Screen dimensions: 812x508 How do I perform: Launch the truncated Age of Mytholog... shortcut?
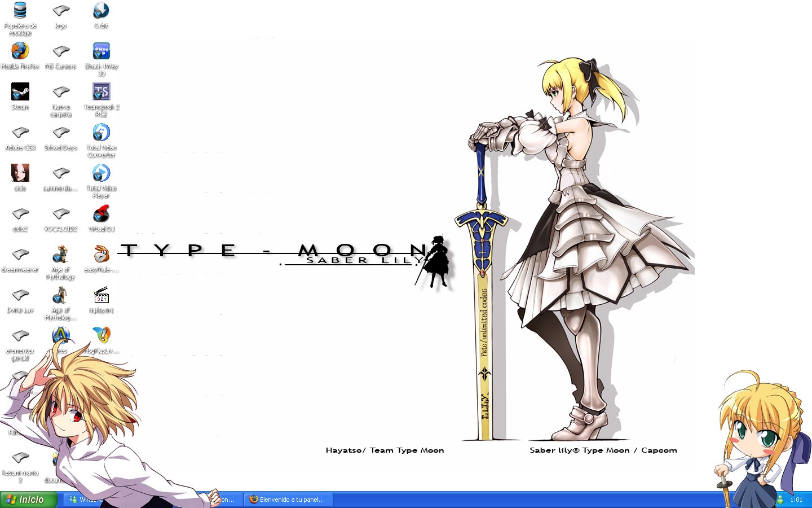[x=61, y=303]
